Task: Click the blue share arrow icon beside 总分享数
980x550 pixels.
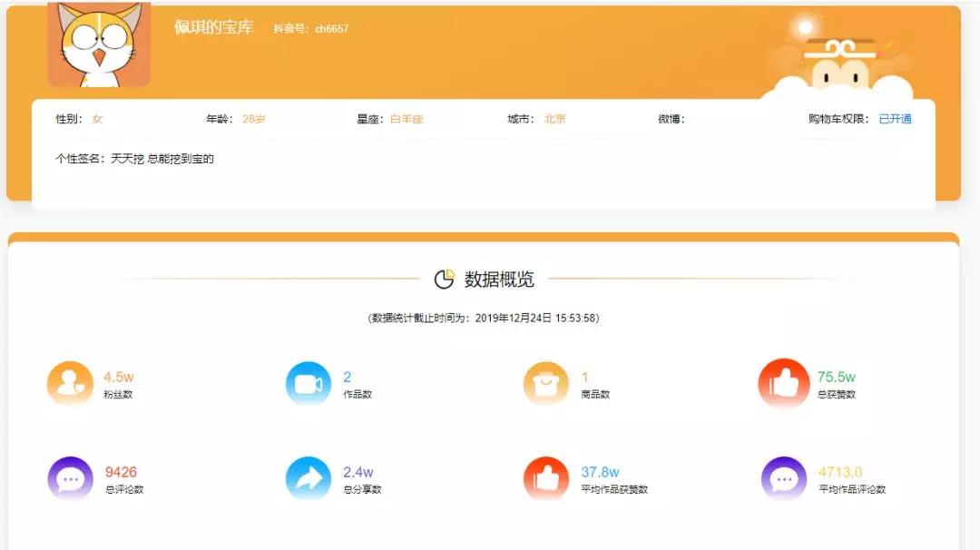Action: (x=309, y=478)
